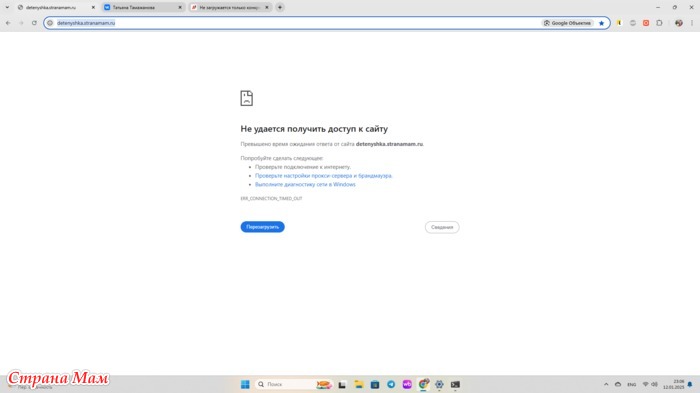Viewport: 700px width, 393px height.
Task: Click ERR_CONNECTION_TIMED_OUT error code text
Action: coord(271,198)
